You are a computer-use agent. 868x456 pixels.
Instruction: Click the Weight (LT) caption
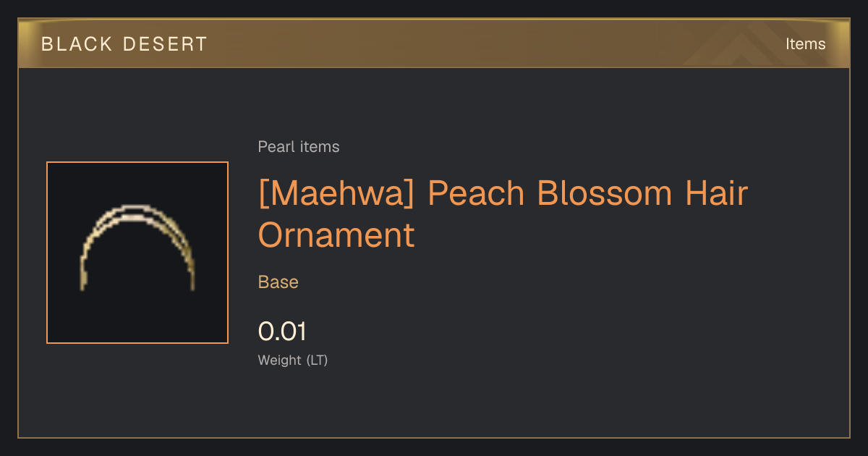(x=293, y=360)
